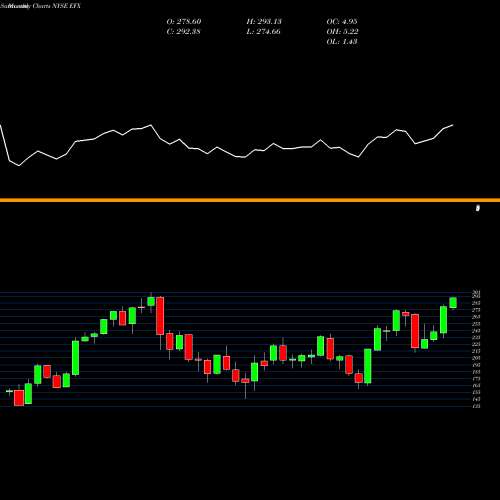This screenshot has width=500, height=500.
Task: Click the open price value O: 278.60
Action: [x=184, y=21]
